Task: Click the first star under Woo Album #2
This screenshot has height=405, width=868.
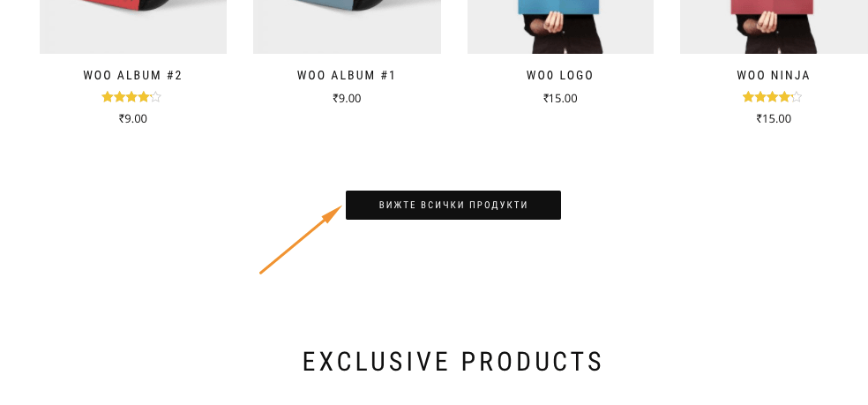Action: pos(108,98)
